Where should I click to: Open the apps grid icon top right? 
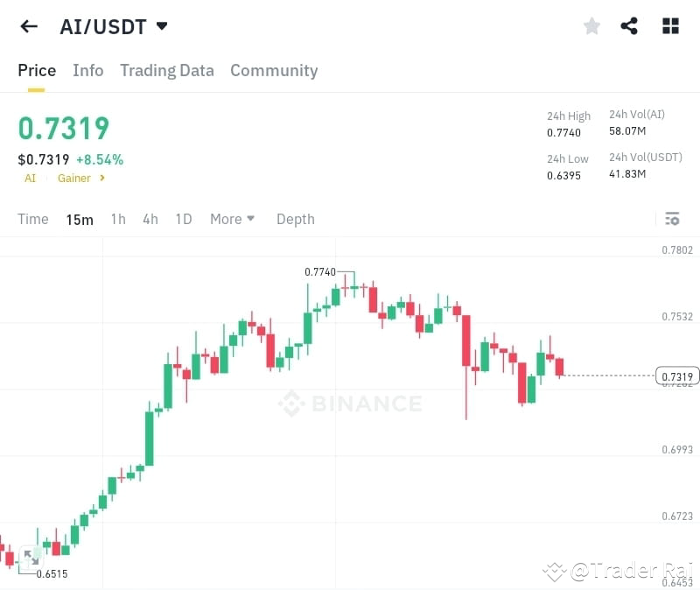click(670, 26)
